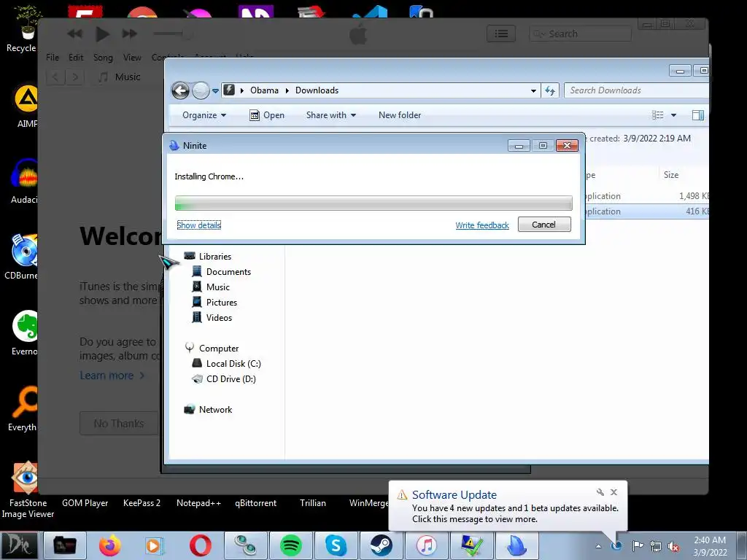Open the Software Update notification balloon
The height and width of the screenshot is (560, 747).
508,507
